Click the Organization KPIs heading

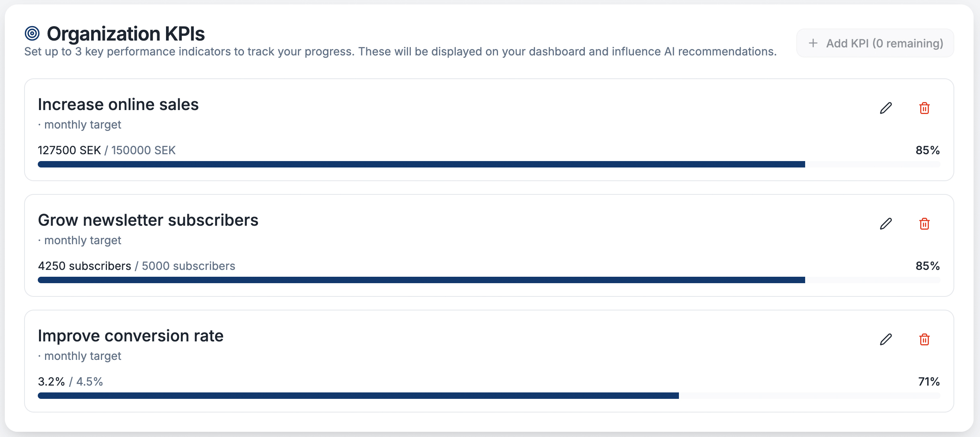126,34
